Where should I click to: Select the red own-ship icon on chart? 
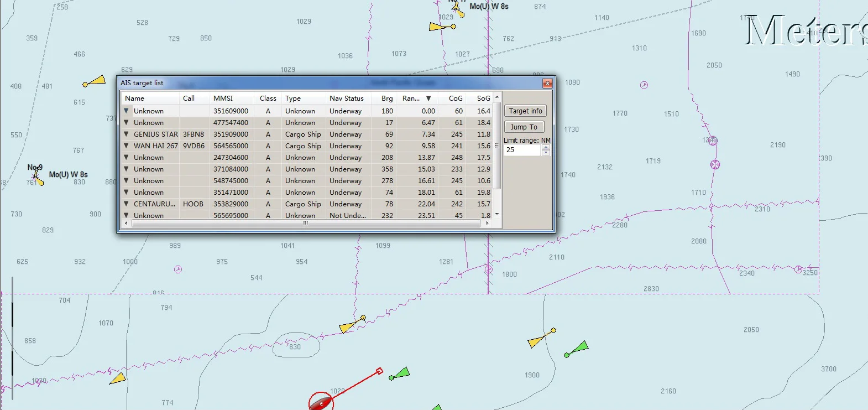pos(321,402)
